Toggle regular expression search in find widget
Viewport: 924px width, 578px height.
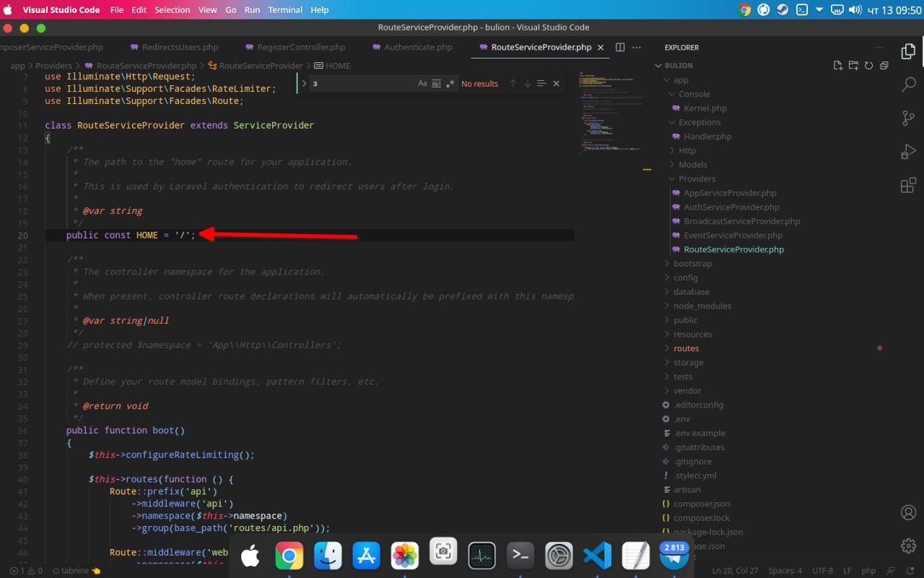click(450, 84)
